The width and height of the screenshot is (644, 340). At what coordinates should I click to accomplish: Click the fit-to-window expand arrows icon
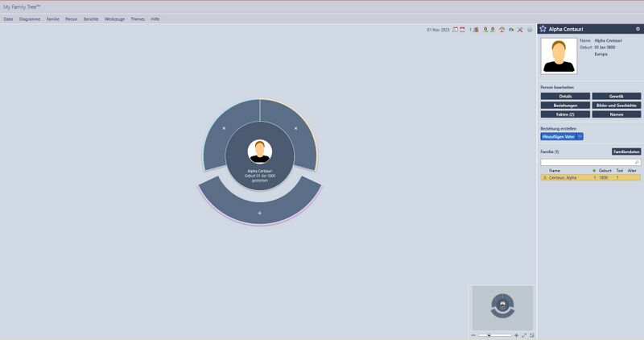(524, 334)
